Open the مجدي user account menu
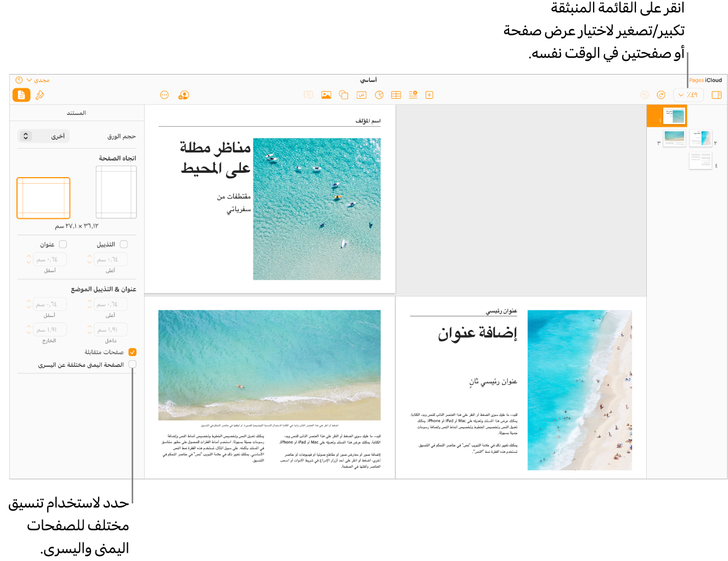The width and height of the screenshot is (728, 561). 38,80
